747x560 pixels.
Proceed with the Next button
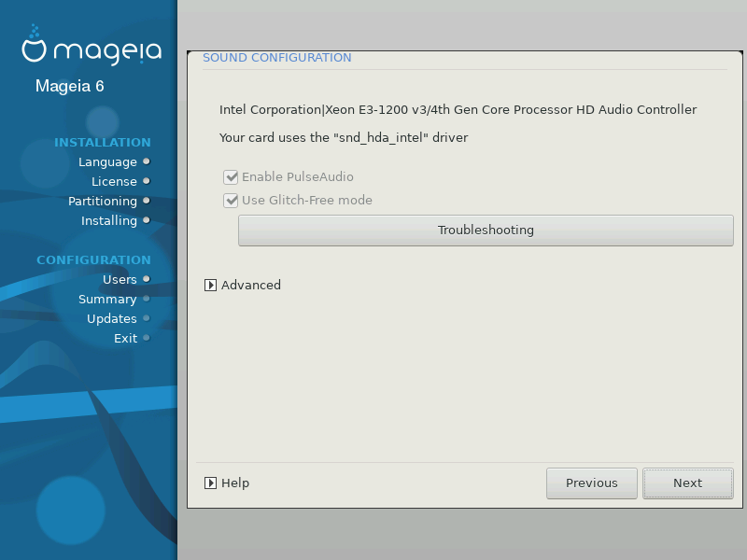(688, 483)
